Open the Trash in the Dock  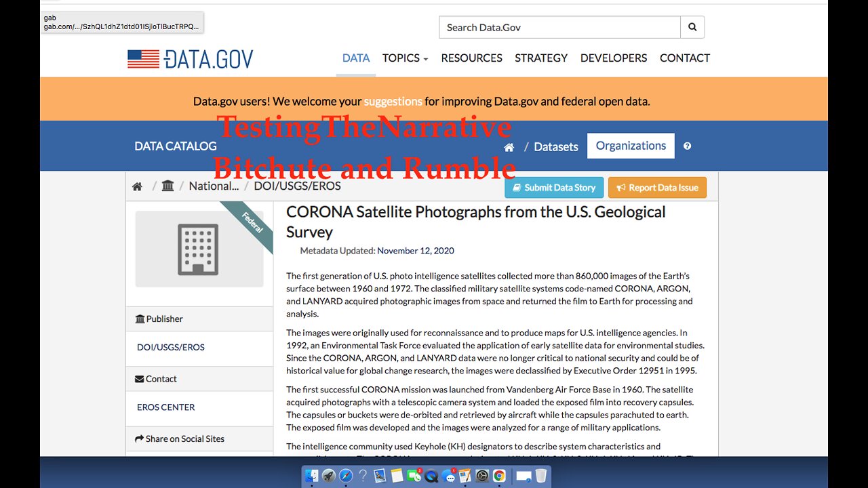coord(541,476)
